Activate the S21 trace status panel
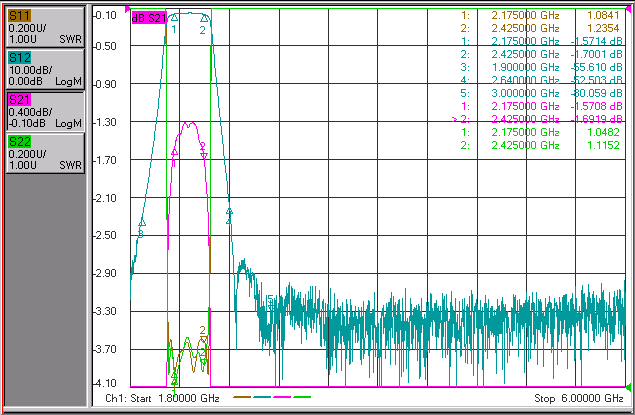 tap(45, 111)
